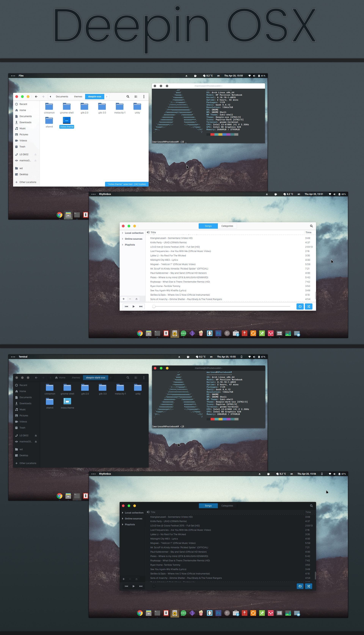This screenshot has height=635, width=364.
Task: Toggle repeat in light Rhythmbox
Action: tap(300, 306)
